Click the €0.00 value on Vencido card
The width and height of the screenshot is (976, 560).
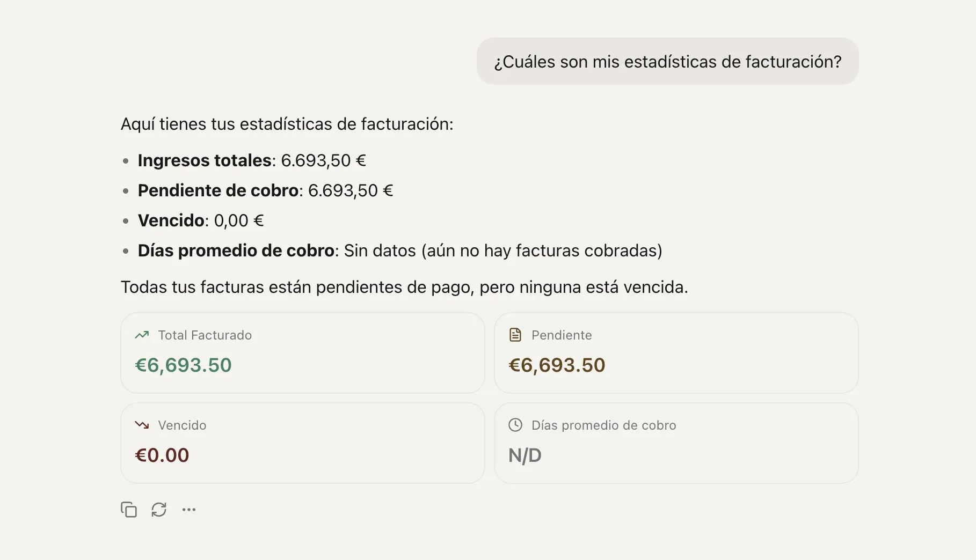162,455
